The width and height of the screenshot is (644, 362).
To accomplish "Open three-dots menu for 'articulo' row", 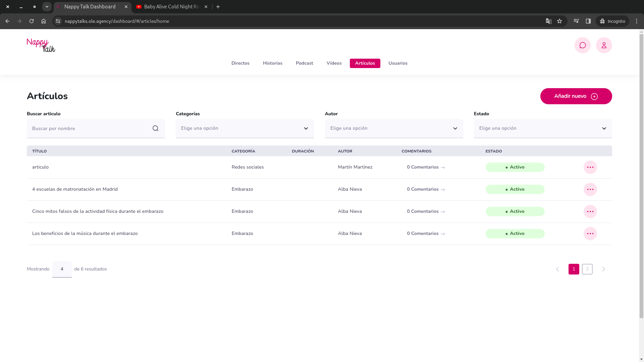I will pos(590,167).
